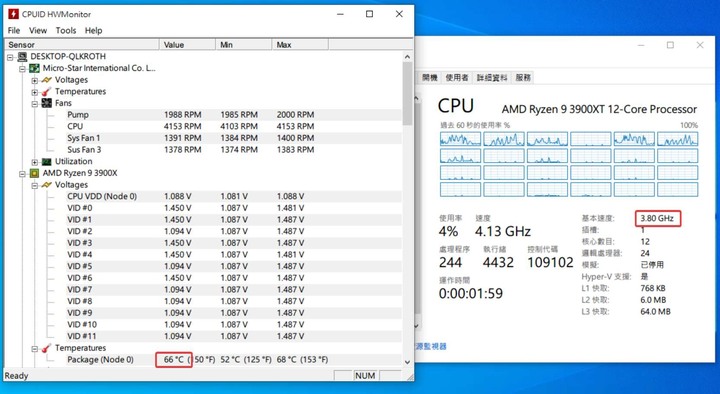
Task: Click the NUM status bar indicator
Action: point(365,376)
